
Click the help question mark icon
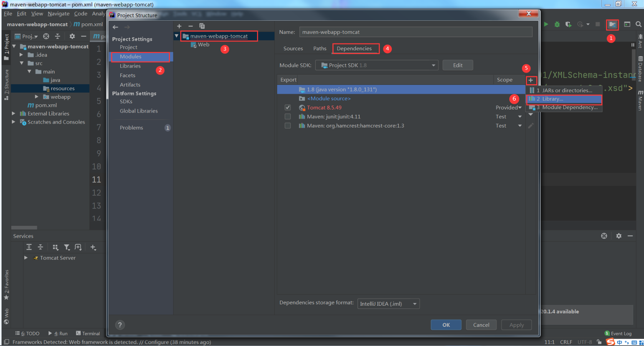coord(120,325)
